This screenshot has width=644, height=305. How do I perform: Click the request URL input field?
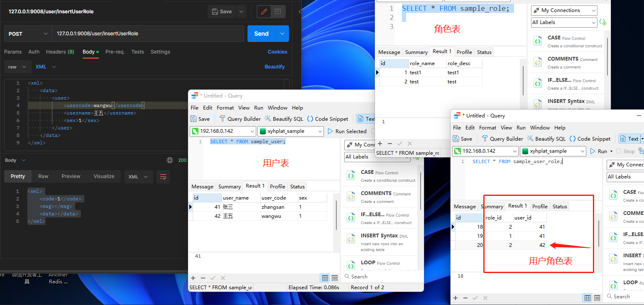(147, 34)
